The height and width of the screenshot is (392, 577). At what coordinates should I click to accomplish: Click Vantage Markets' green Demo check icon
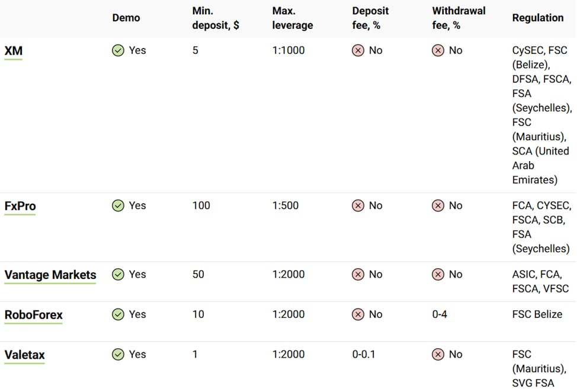coord(118,275)
